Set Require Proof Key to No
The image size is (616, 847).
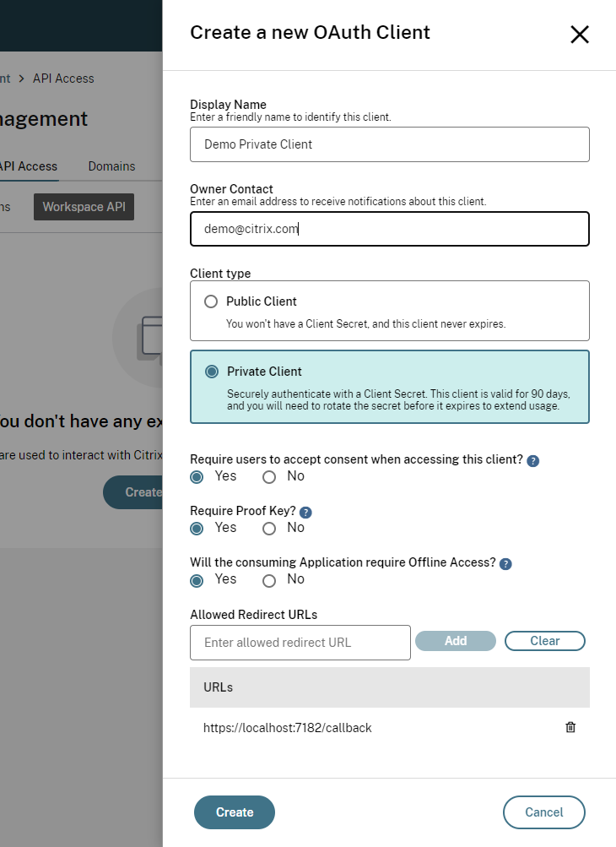point(269,529)
